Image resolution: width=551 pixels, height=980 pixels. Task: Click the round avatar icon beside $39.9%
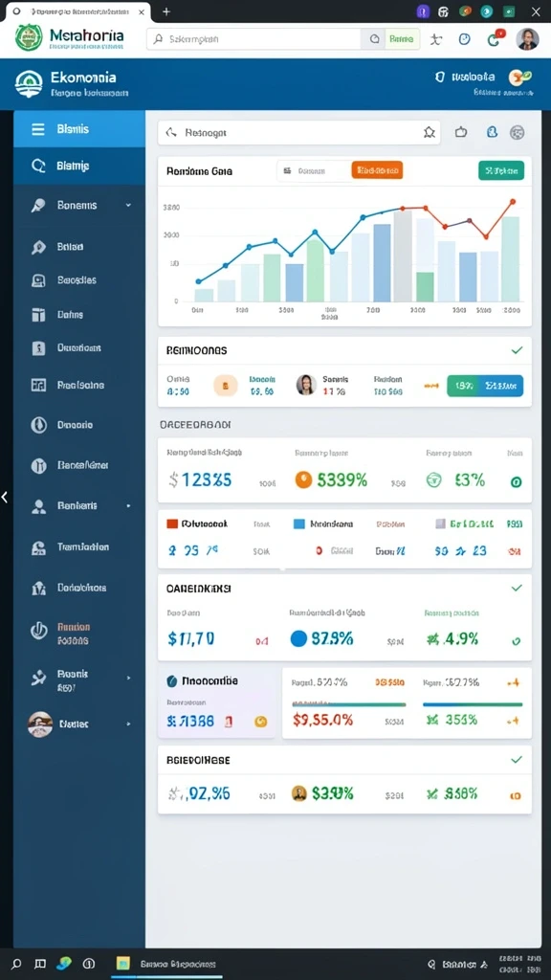pos(299,793)
